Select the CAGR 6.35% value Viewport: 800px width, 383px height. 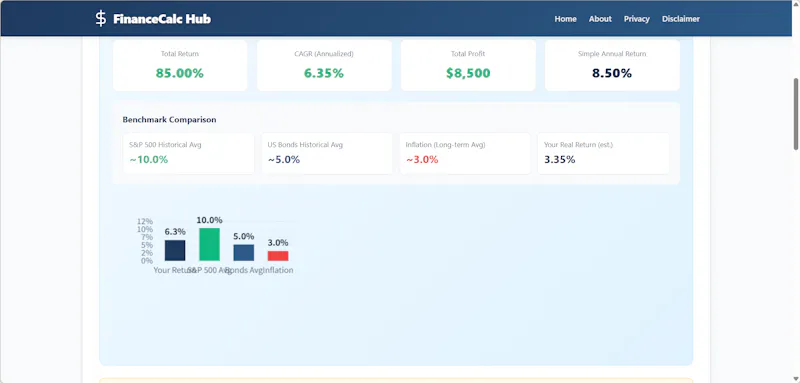324,73
